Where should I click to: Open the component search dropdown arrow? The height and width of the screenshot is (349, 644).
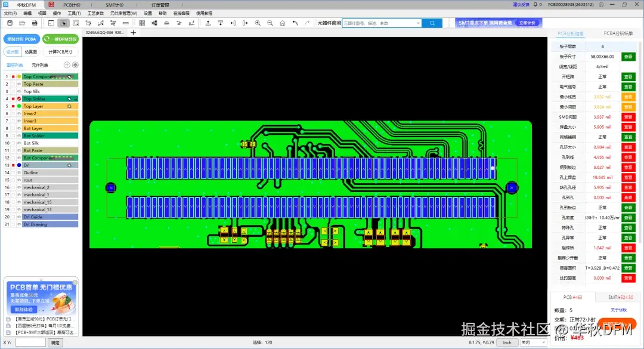pos(418,23)
